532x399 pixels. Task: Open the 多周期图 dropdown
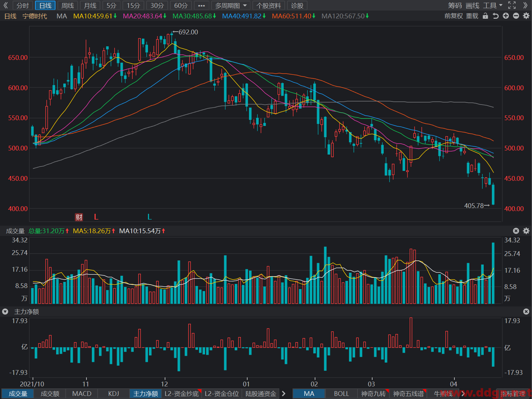[231, 5]
